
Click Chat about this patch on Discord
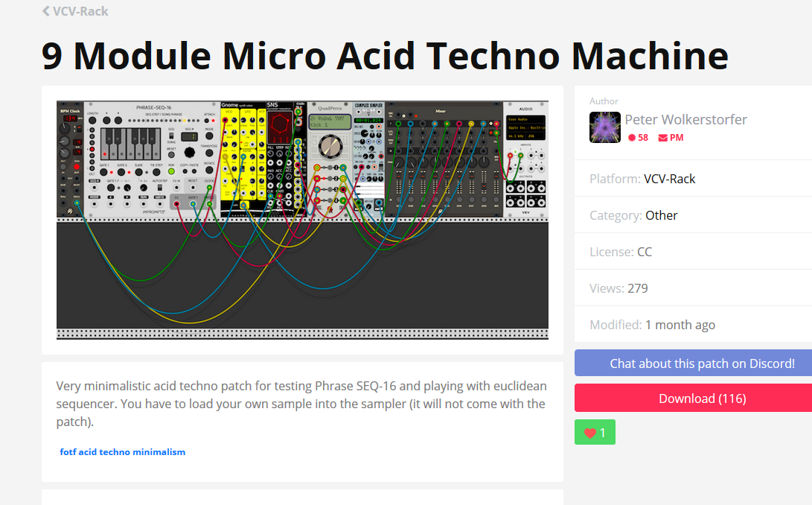pos(694,363)
